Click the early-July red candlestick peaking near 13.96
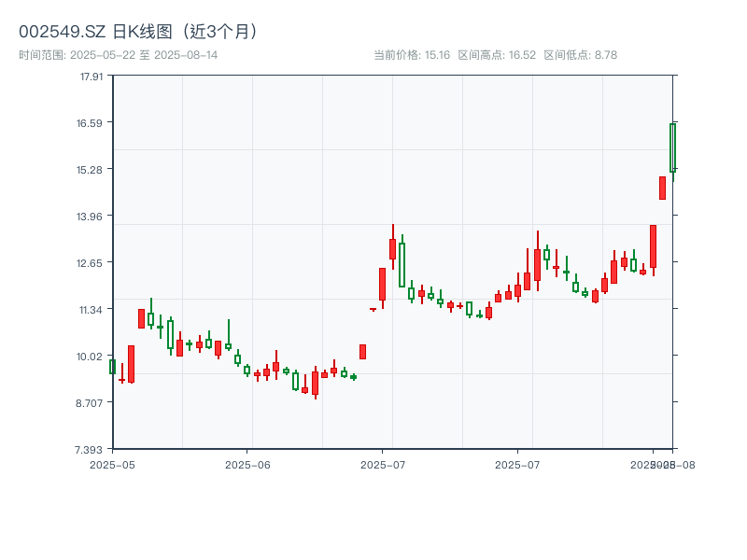The height and width of the screenshot is (560, 747). [x=392, y=248]
